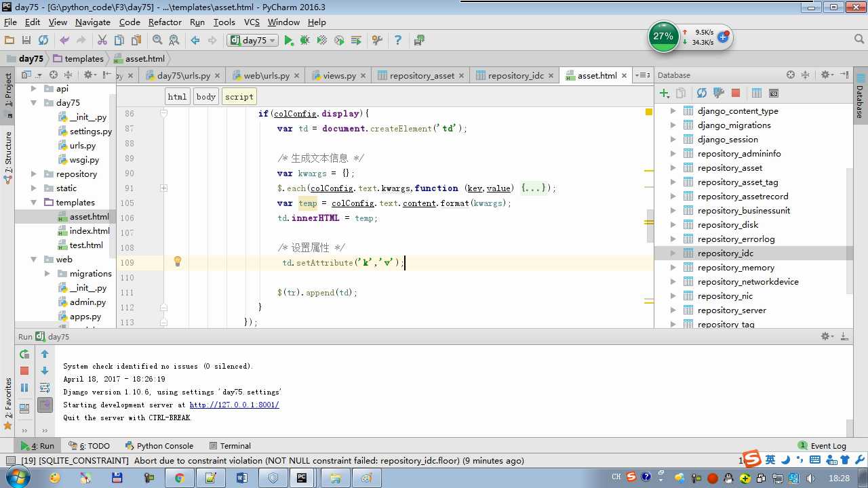The width and height of the screenshot is (868, 488).
Task: Open Chrome from the Windows taskbar
Action: (x=179, y=478)
